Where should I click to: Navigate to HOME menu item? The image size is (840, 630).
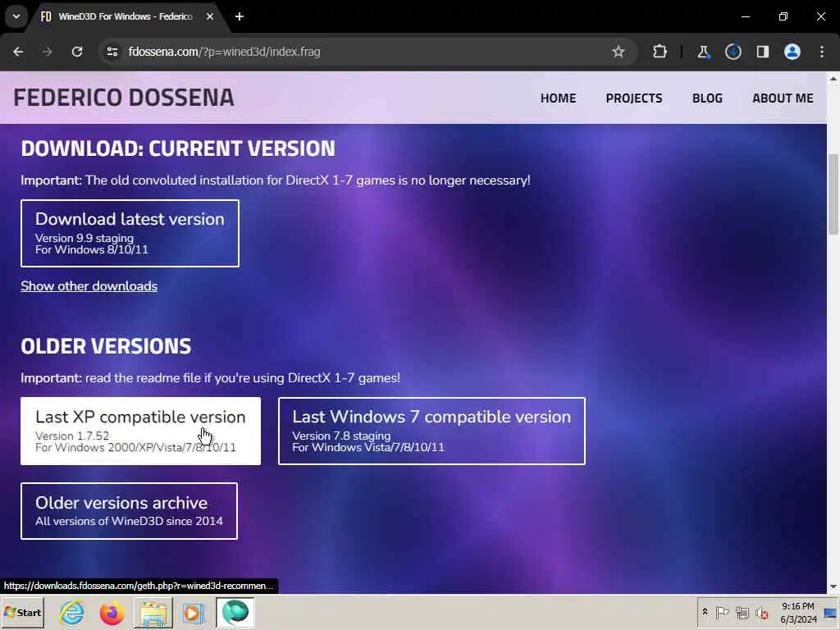558,98
